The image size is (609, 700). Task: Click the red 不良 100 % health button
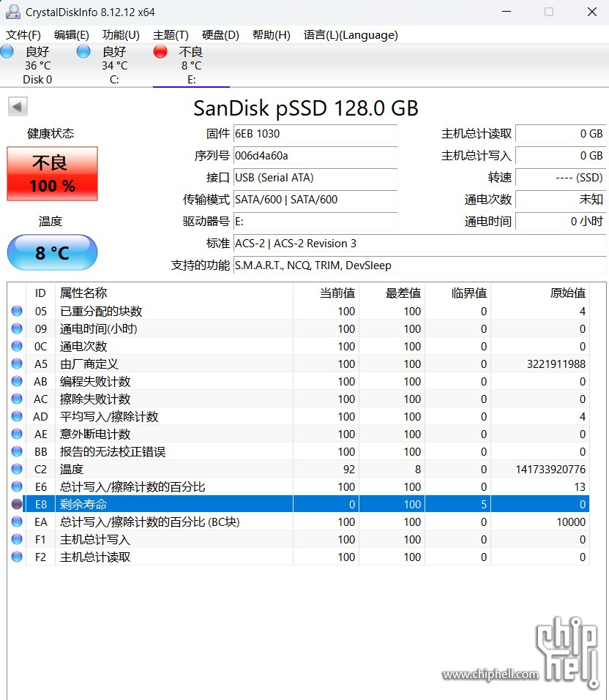point(52,173)
